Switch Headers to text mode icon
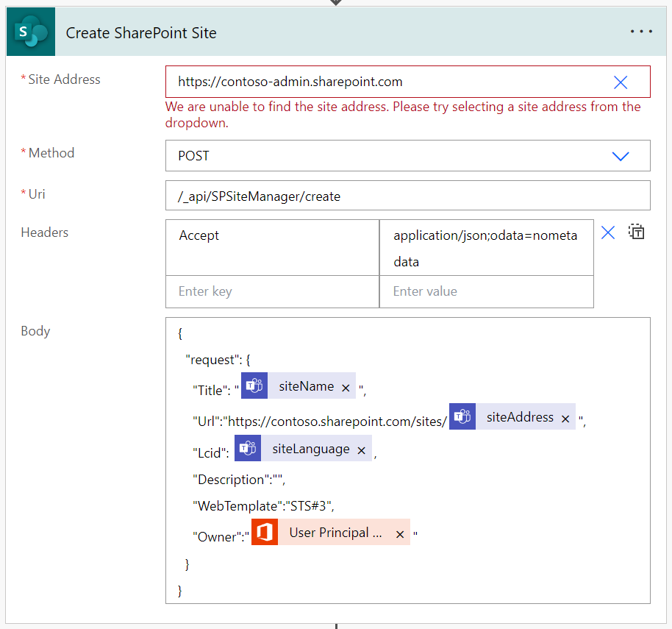 point(637,232)
